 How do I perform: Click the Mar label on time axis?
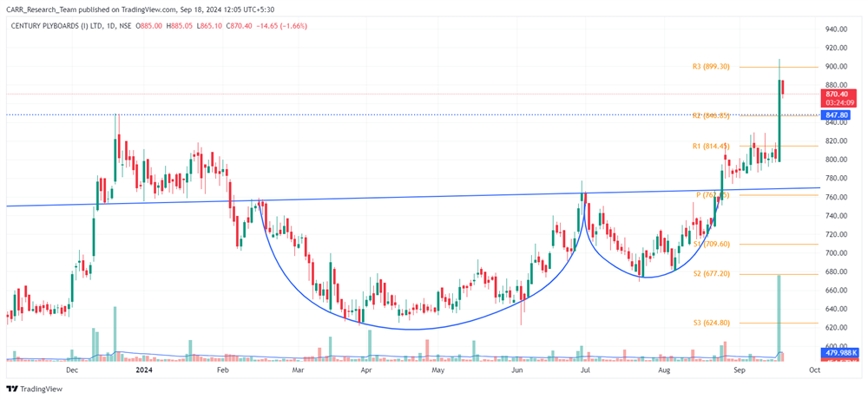tap(299, 370)
